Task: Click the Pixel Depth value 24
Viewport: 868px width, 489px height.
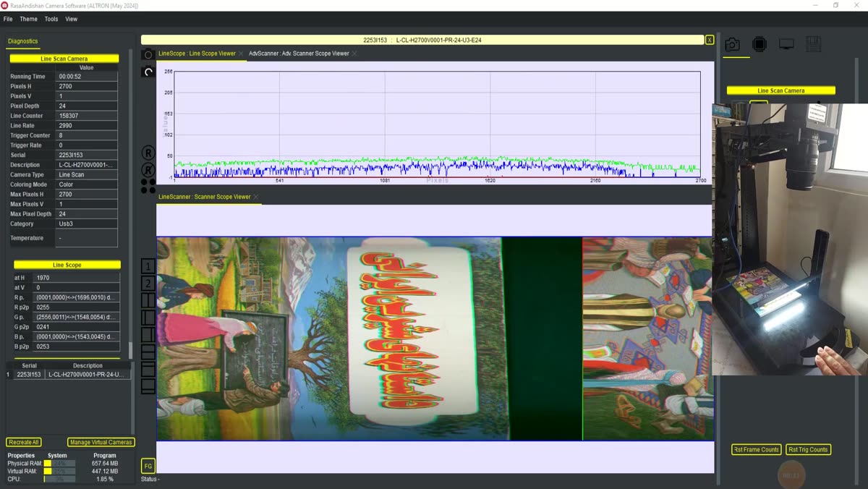Action: 86,106
